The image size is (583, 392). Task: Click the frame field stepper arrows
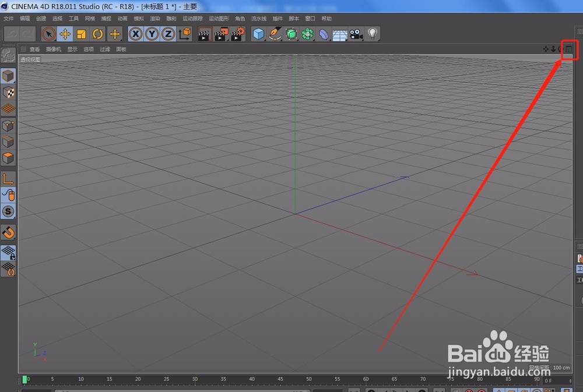[570, 380]
